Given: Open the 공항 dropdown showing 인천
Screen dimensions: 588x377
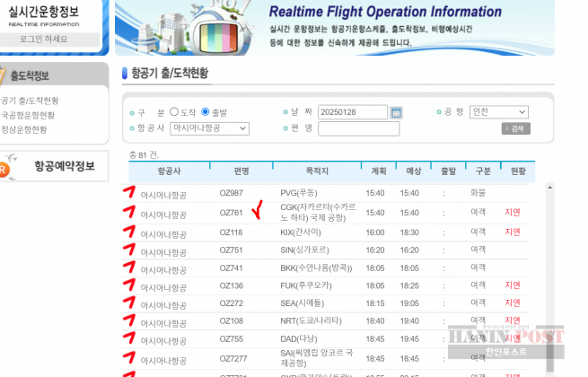Looking at the screenshot, I should tap(499, 112).
